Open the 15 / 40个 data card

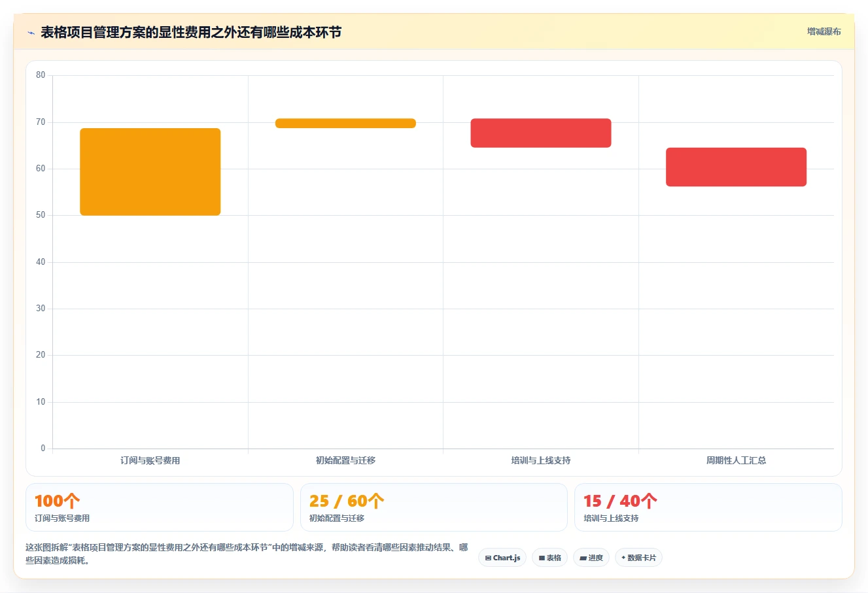[708, 507]
